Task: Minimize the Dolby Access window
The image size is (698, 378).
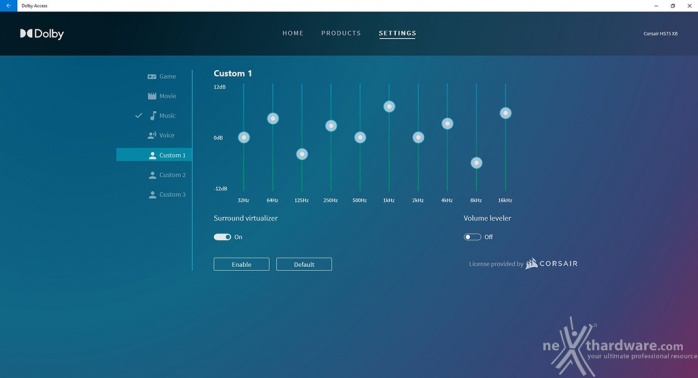Action: 656,6
